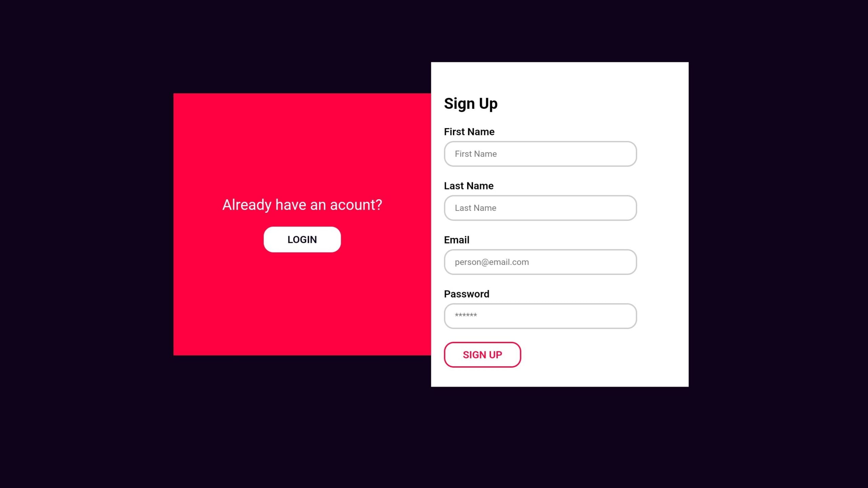The height and width of the screenshot is (488, 868).
Task: Click the First Name input field
Action: 540,154
